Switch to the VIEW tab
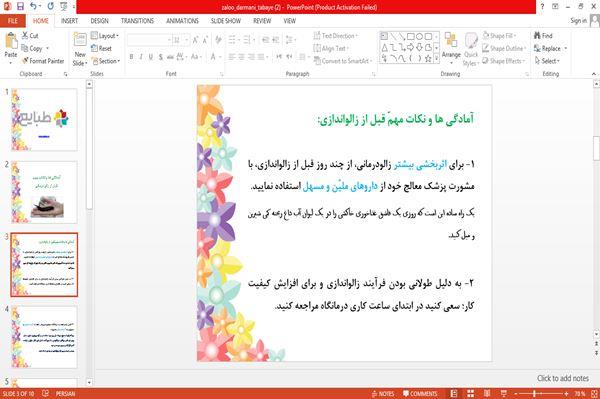Viewport: 600px width, 399px height. (290, 21)
